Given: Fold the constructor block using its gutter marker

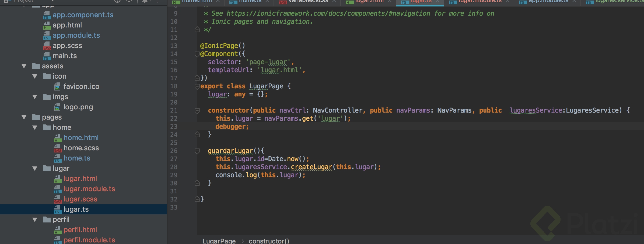Looking at the screenshot, I should pyautogui.click(x=197, y=110).
